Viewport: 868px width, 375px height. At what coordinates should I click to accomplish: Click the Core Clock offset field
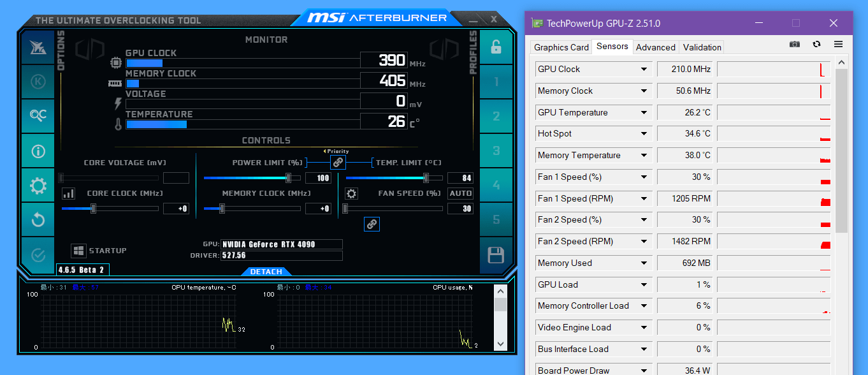pyautogui.click(x=177, y=209)
